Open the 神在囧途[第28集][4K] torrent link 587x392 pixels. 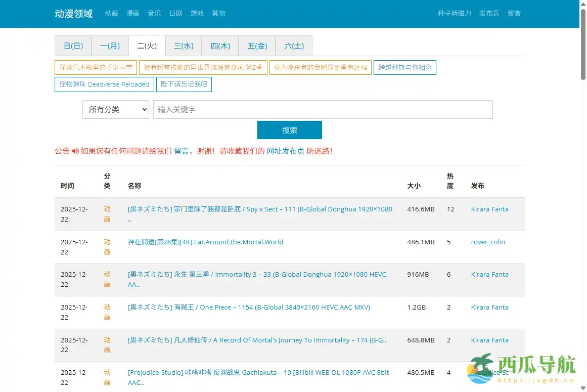click(x=207, y=242)
